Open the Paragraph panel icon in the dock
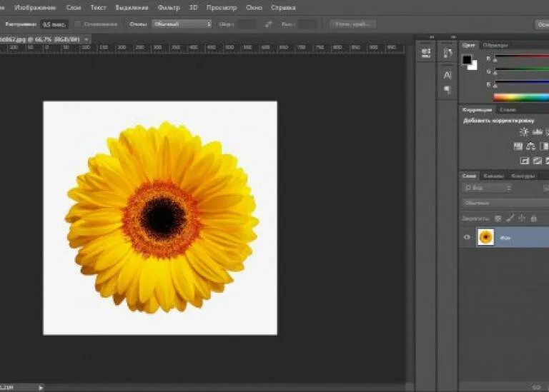Viewport: 549px width, 392px height. click(447, 89)
